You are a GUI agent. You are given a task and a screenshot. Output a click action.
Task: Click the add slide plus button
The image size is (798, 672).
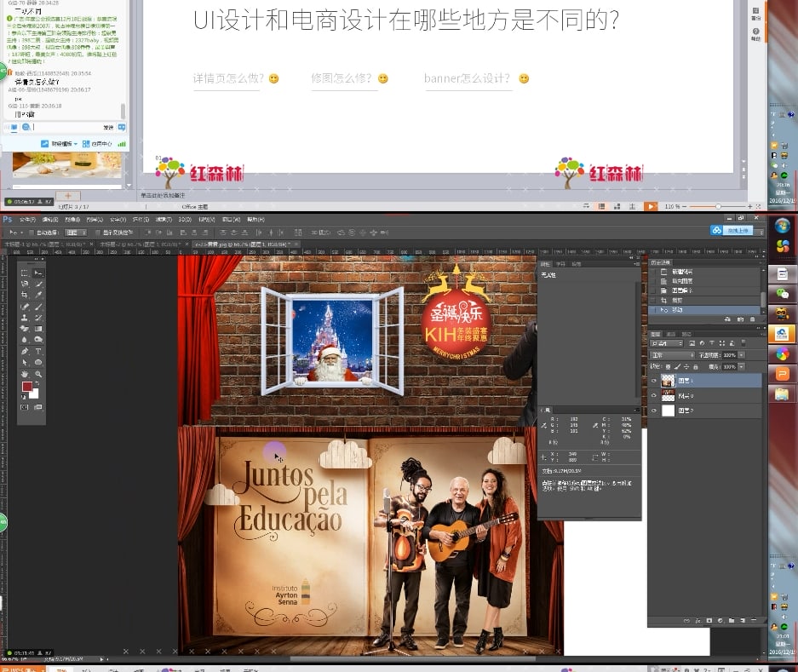(x=67, y=196)
